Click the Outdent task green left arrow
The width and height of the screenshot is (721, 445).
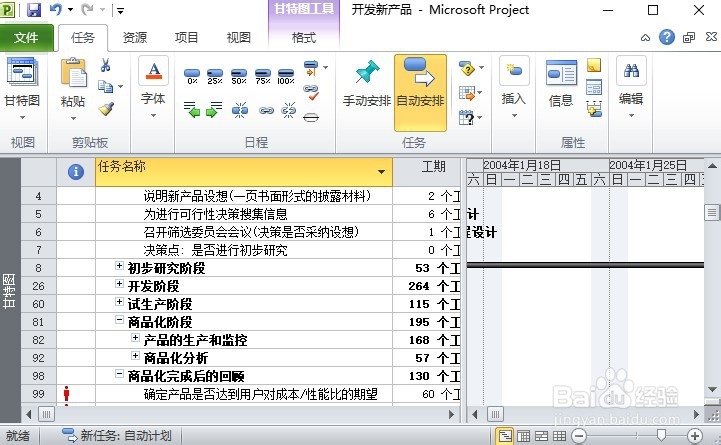pyautogui.click(x=192, y=110)
